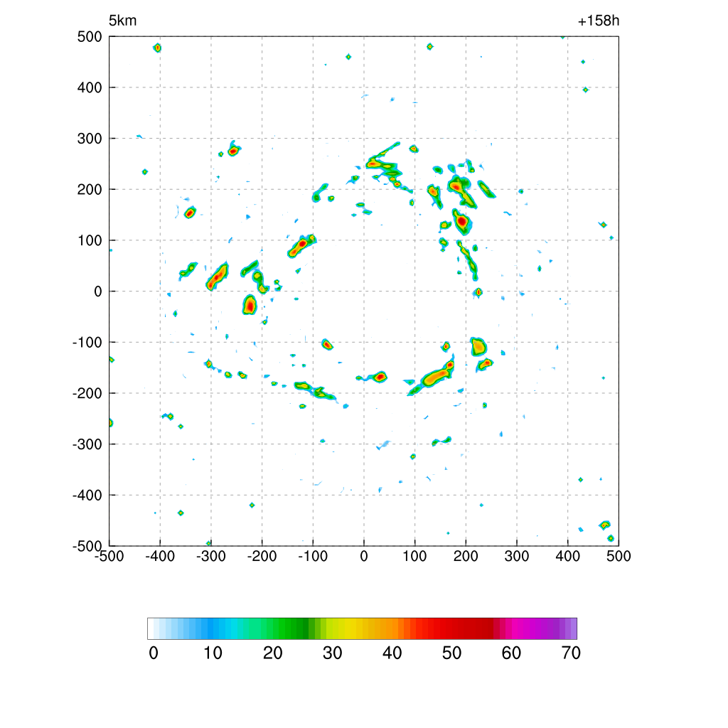
Task: Click the "5km" title label
Action: tap(122, 21)
